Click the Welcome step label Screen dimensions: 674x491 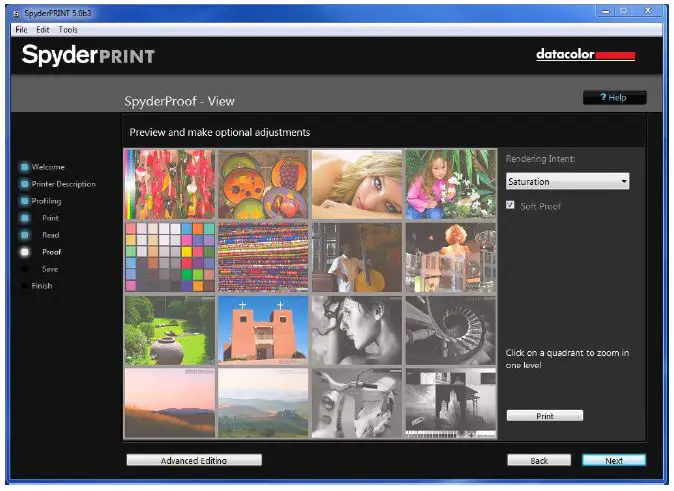pos(48,167)
